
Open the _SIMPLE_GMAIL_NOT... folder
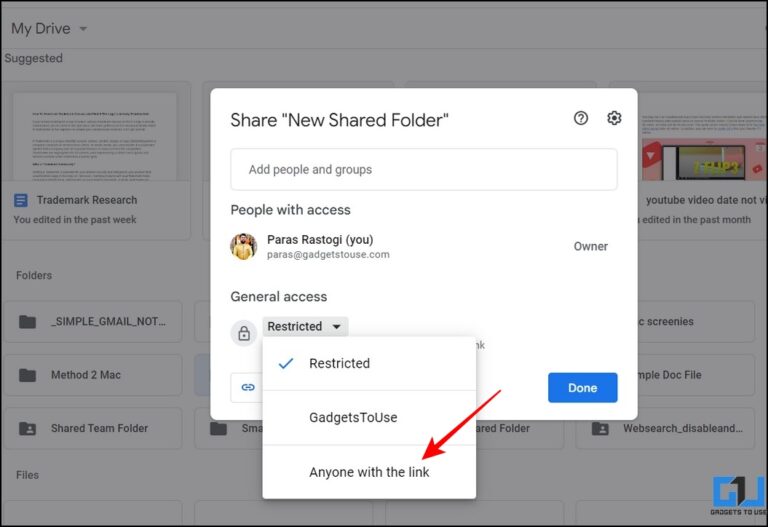point(93,322)
